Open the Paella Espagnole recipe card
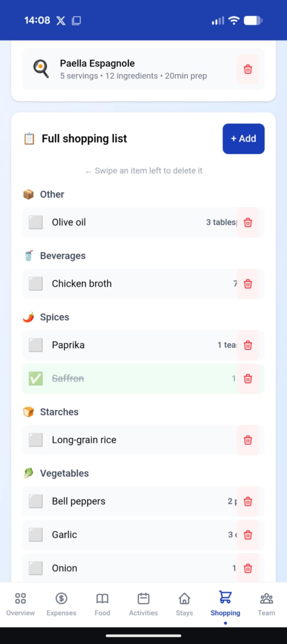The image size is (287, 644). tap(132, 69)
